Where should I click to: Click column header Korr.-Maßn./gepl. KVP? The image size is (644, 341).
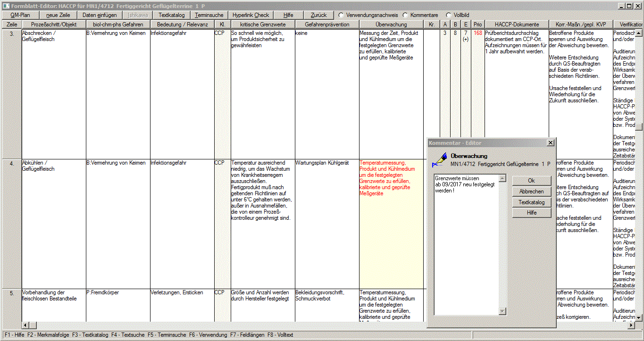tap(581, 25)
